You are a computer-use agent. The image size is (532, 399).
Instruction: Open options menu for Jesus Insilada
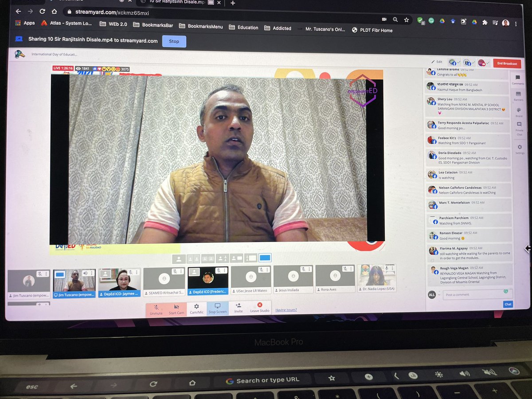point(308,269)
